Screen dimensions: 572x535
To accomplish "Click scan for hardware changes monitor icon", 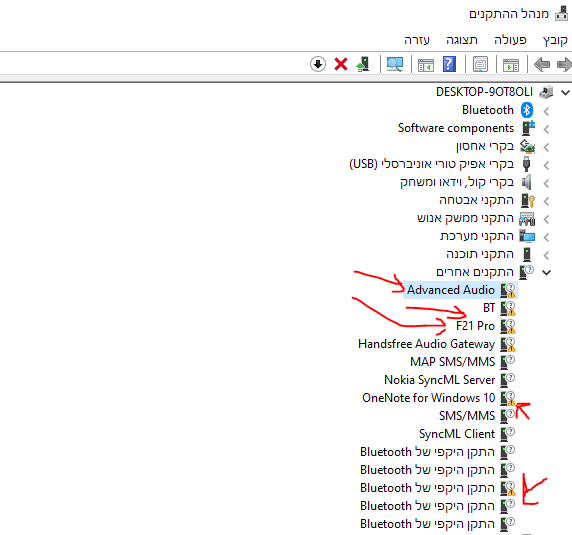I will (x=395, y=65).
